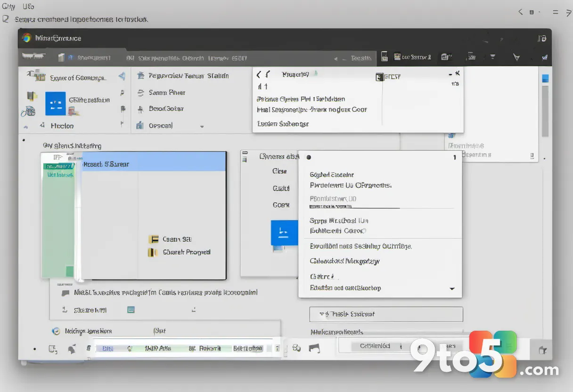The width and height of the screenshot is (573, 392).
Task: Click the back chevron in the top popup
Action: click(x=258, y=74)
